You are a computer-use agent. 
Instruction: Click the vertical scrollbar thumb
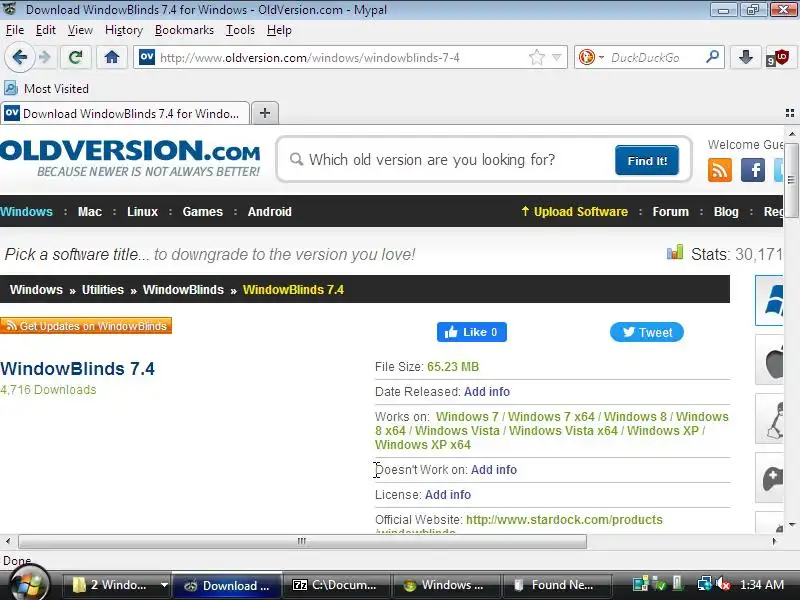tap(791, 179)
